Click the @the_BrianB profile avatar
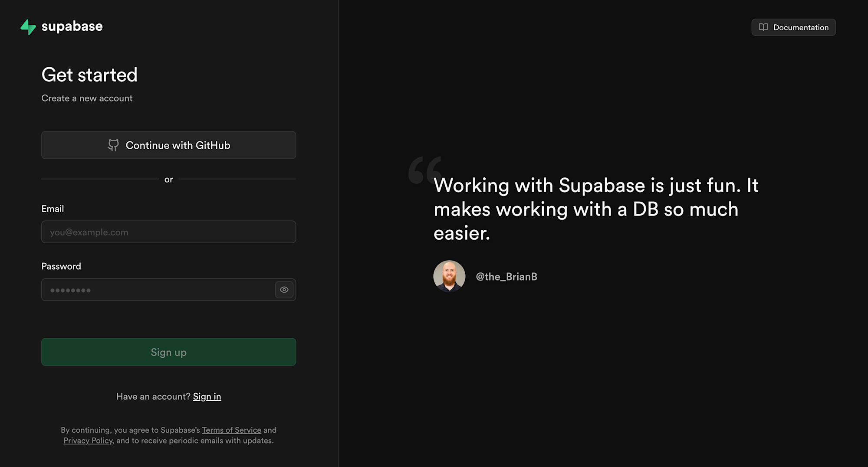 (449, 276)
